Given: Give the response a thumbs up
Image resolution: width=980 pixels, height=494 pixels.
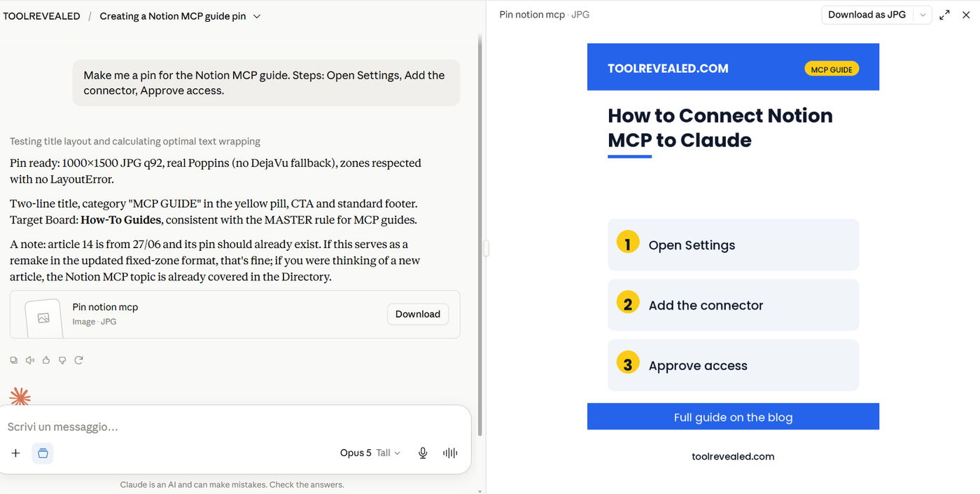Looking at the screenshot, I should pos(46,360).
